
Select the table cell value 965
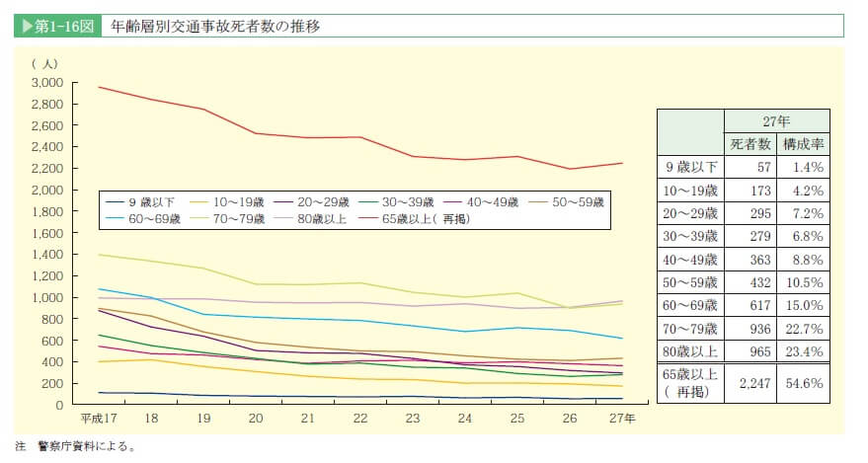click(x=760, y=351)
